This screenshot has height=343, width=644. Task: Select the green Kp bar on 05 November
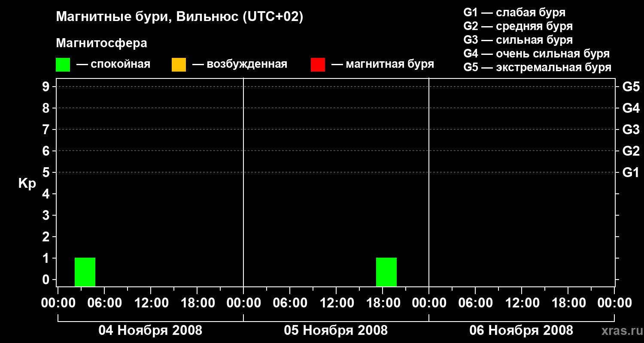point(386,272)
